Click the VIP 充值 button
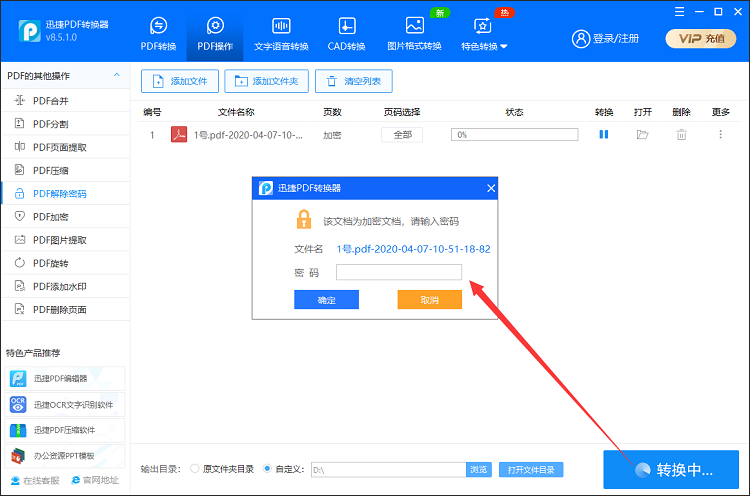This screenshot has width=750, height=496. [701, 39]
